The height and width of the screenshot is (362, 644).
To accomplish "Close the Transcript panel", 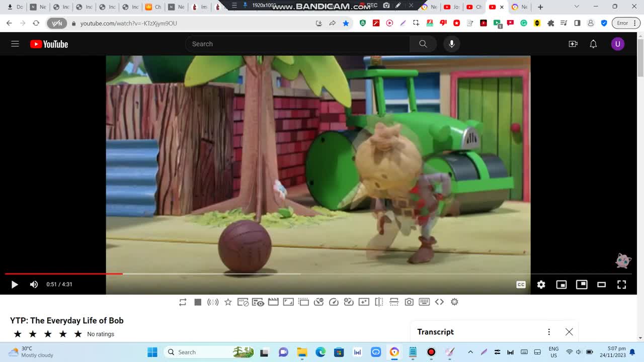I will [x=569, y=332].
